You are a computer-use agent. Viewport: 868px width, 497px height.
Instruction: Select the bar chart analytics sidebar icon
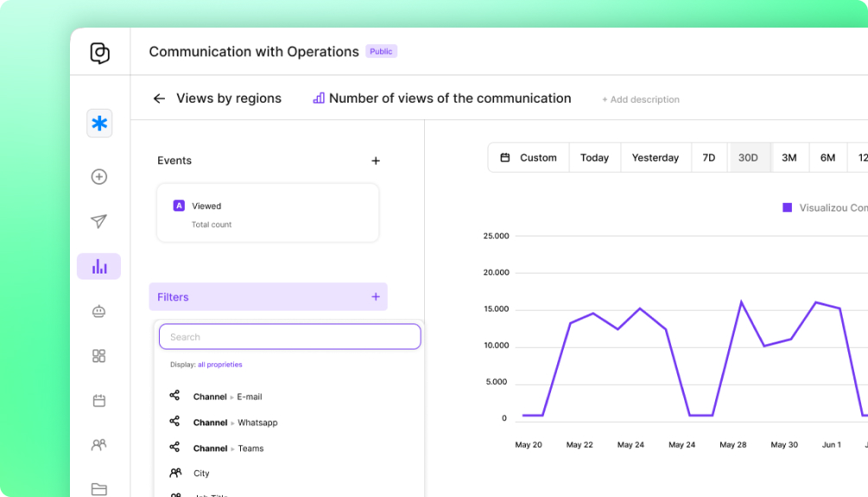99,267
